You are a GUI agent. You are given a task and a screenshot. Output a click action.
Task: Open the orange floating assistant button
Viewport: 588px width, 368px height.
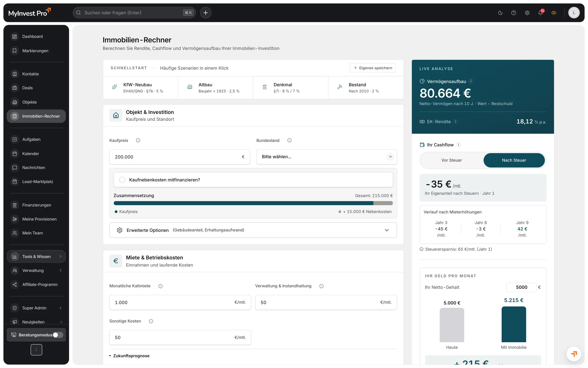click(574, 354)
